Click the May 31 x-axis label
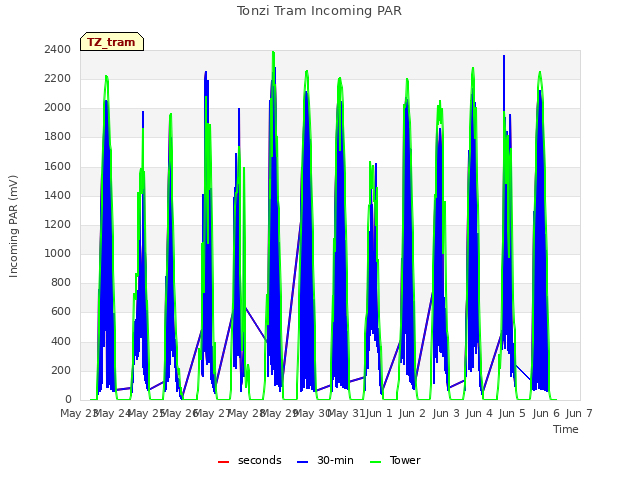This screenshot has height=480, width=640. (346, 413)
